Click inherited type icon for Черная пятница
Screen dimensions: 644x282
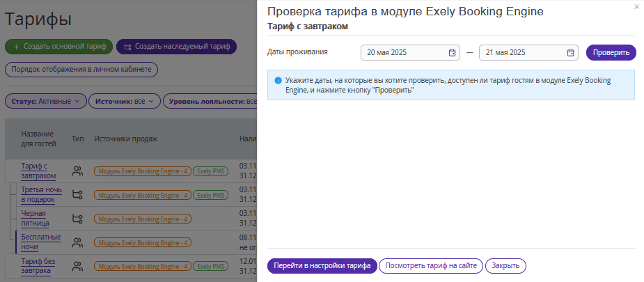click(77, 219)
